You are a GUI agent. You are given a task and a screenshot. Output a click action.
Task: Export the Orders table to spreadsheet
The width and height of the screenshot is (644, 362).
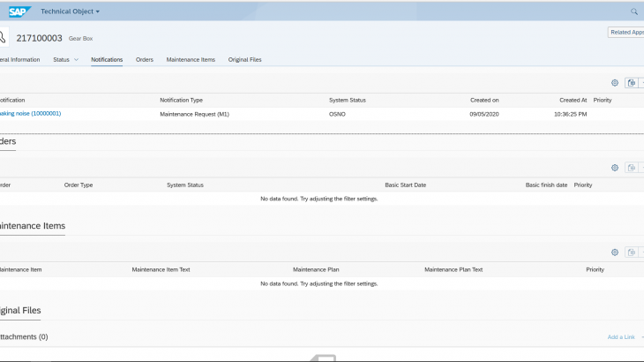pyautogui.click(x=632, y=168)
